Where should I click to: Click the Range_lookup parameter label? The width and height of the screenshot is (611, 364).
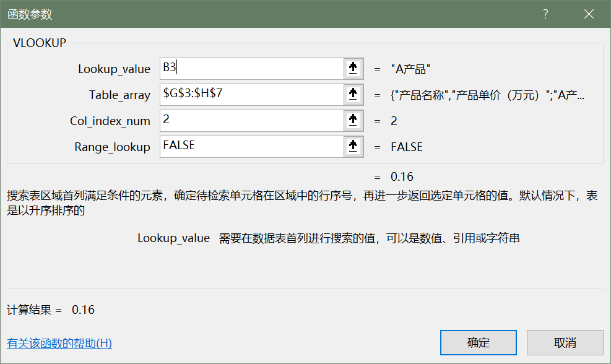(112, 147)
